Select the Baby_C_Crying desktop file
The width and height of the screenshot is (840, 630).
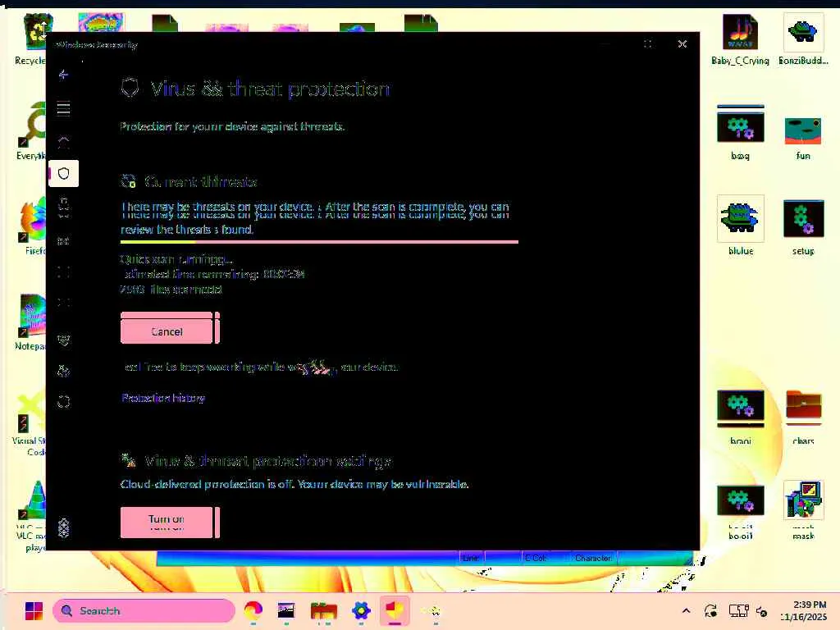click(x=740, y=39)
